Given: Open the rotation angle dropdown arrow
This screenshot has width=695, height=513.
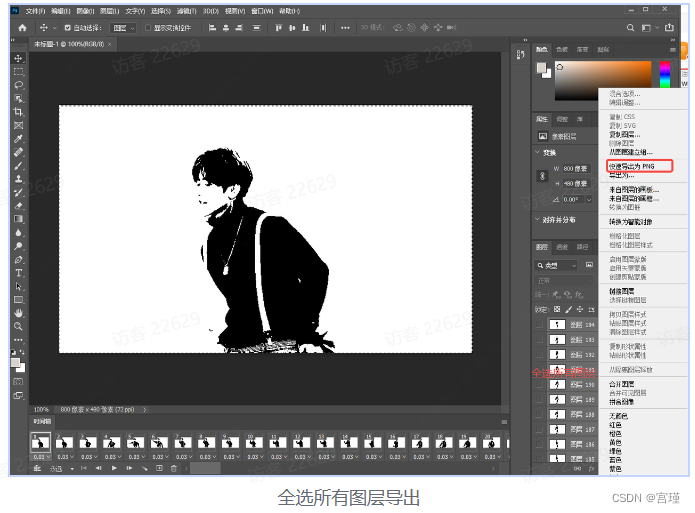Looking at the screenshot, I should 589,200.
